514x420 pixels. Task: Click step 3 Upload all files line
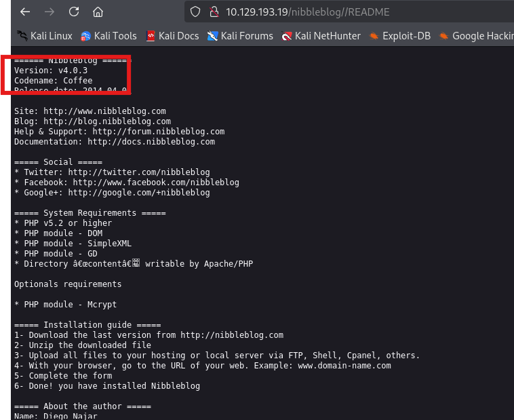tap(217, 355)
